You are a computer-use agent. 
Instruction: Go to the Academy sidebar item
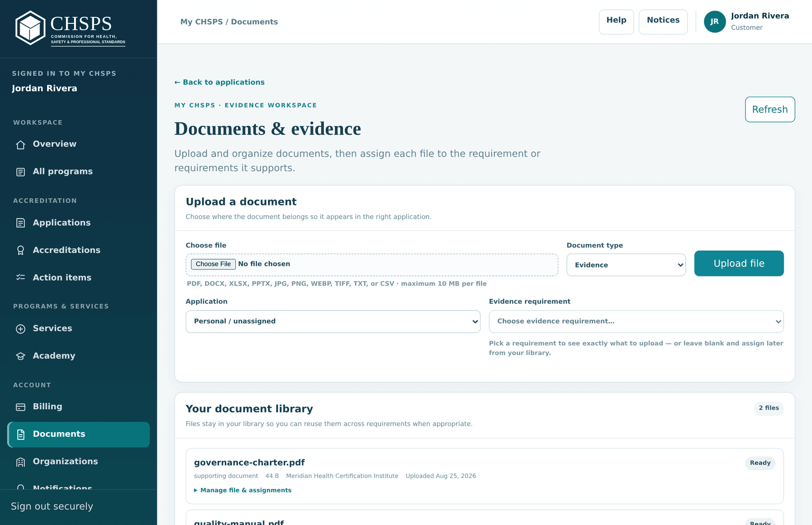(79, 356)
